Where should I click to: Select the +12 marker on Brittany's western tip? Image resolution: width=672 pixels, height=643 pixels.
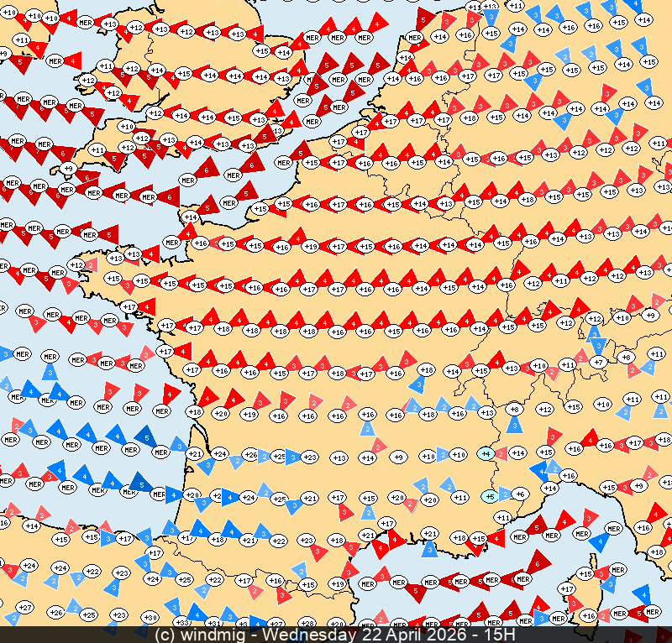pyautogui.click(x=76, y=265)
